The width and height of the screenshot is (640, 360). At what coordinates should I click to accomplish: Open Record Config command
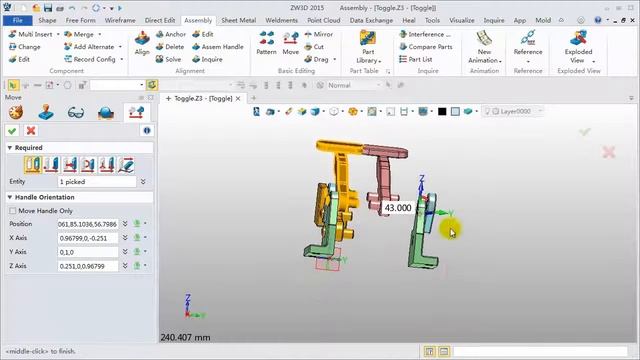coord(90,59)
